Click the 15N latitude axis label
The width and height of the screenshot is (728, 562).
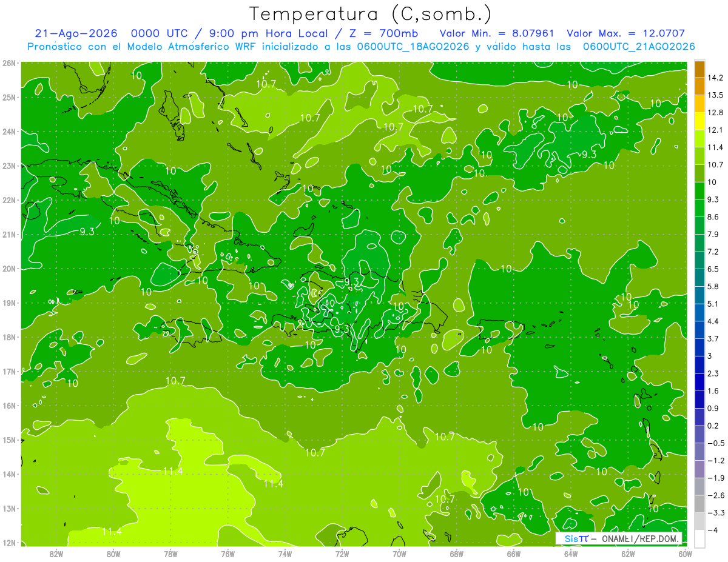click(9, 440)
